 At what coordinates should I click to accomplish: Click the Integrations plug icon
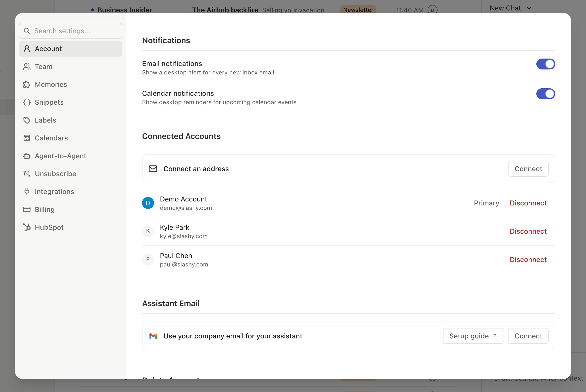(27, 192)
